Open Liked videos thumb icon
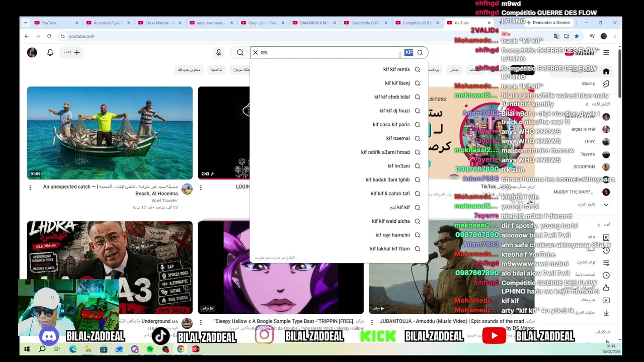 pyautogui.click(x=606, y=288)
